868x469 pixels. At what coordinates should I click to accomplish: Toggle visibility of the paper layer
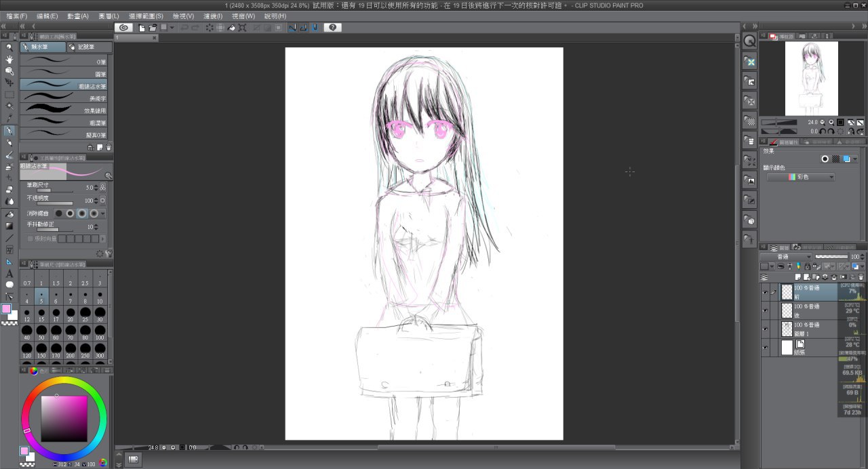(x=765, y=348)
